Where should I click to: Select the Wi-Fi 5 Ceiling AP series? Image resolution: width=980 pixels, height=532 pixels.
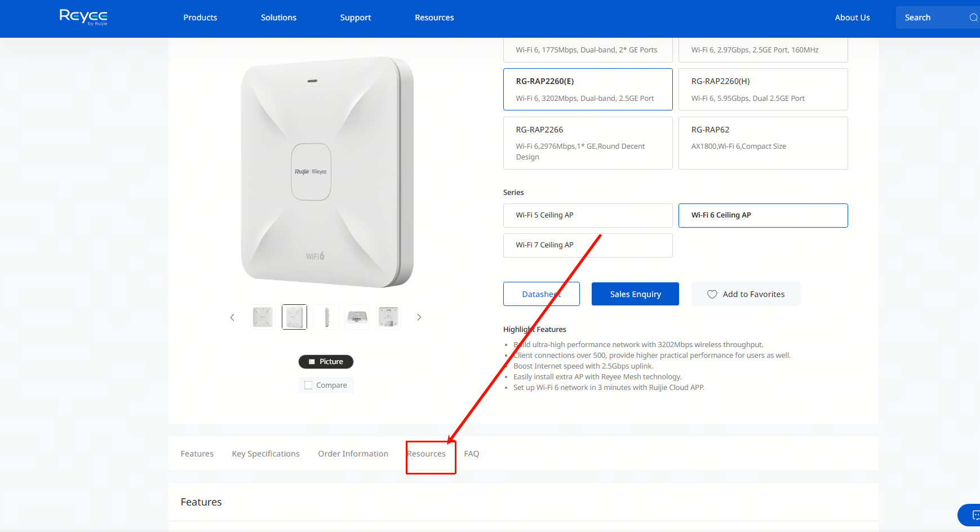click(587, 215)
